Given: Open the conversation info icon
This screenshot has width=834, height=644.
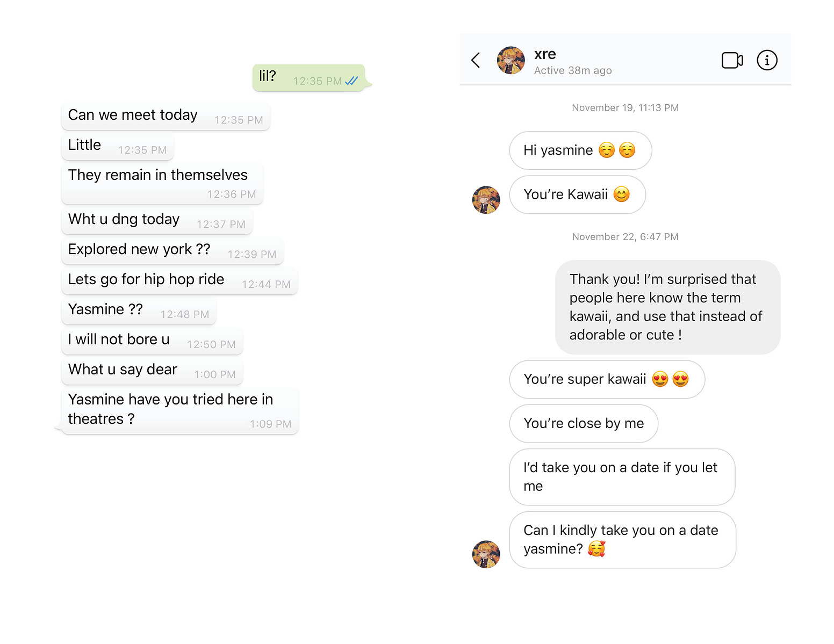Looking at the screenshot, I should [767, 60].
